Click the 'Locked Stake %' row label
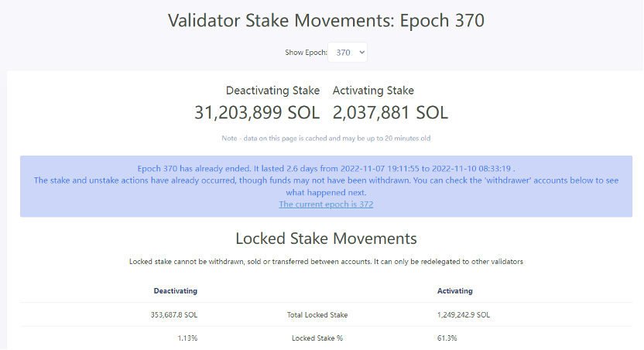The height and width of the screenshot is (350, 644). 317,338
